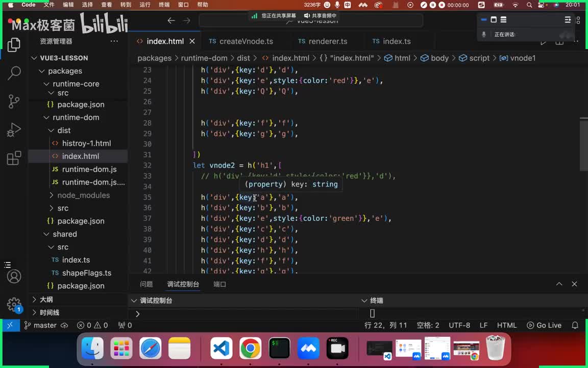Open the Run and Debug view

click(x=14, y=130)
